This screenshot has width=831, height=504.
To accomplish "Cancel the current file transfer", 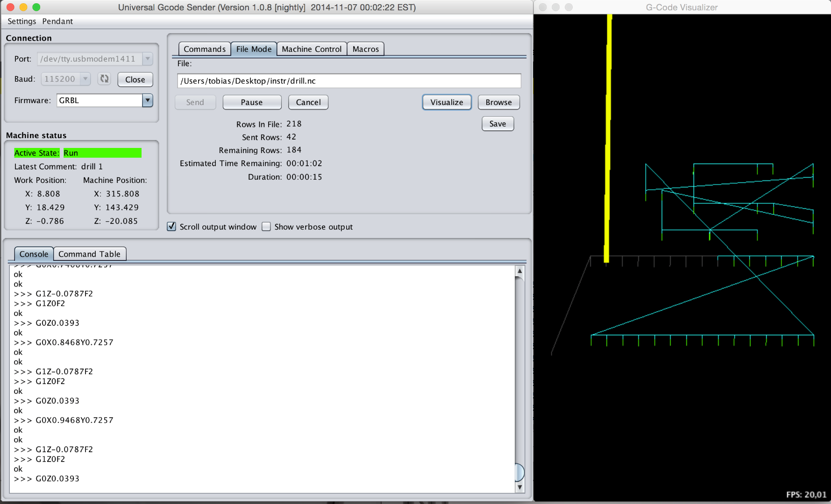I will (308, 102).
